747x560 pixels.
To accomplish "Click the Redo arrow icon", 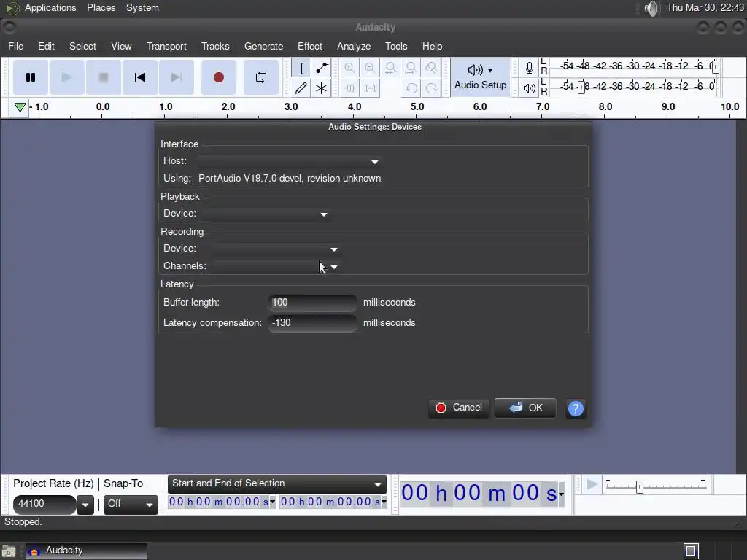I will pyautogui.click(x=431, y=88).
